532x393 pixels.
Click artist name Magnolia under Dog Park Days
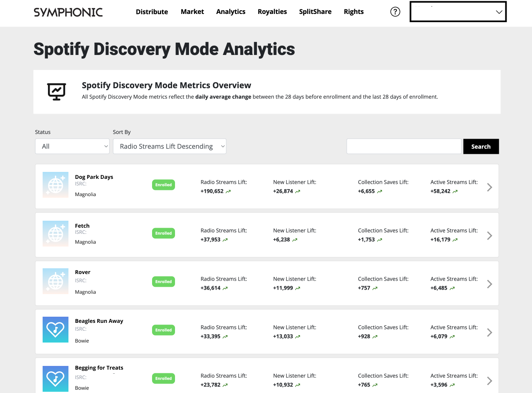(85, 194)
